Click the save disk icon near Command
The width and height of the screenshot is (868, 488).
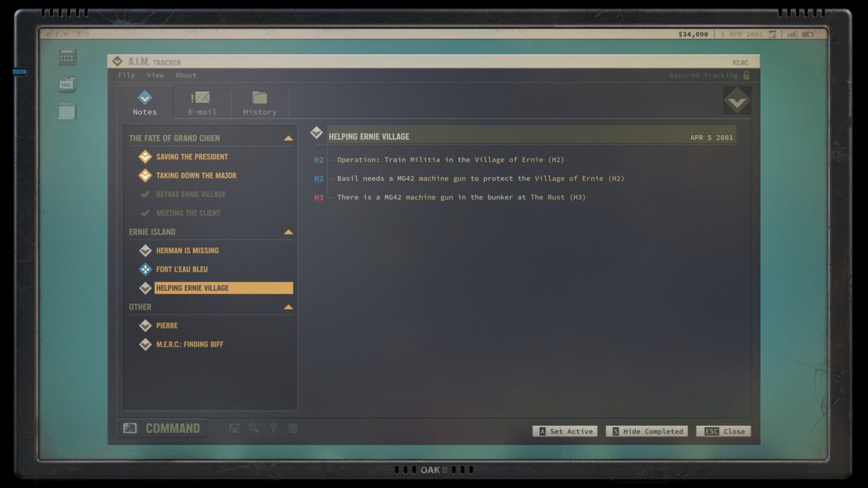[234, 428]
